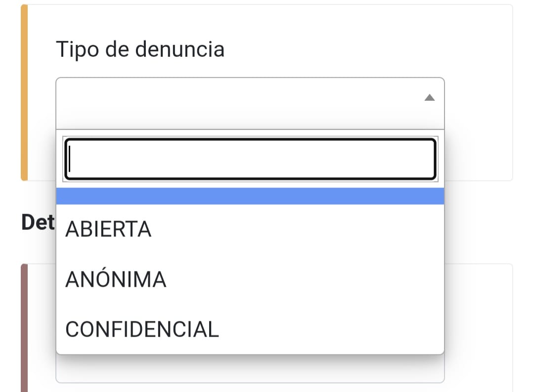Click the orange accent bar of the top card

tap(24, 92)
